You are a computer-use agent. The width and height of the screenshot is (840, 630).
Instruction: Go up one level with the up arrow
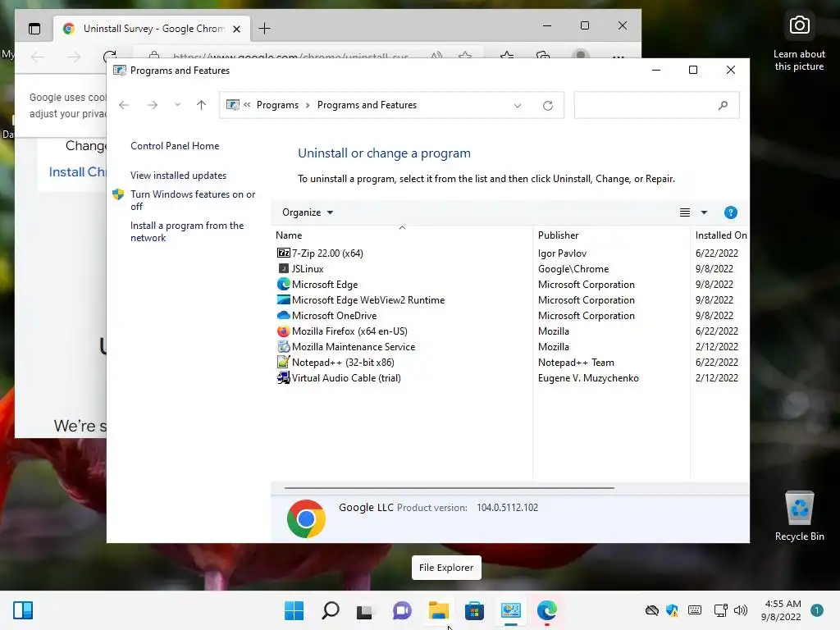[202, 105]
